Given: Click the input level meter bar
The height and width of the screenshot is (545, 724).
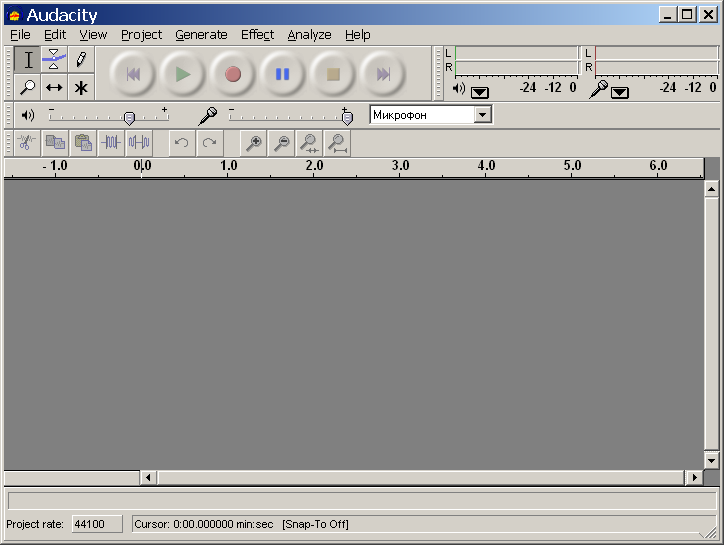Looking at the screenshot, I should 656,61.
